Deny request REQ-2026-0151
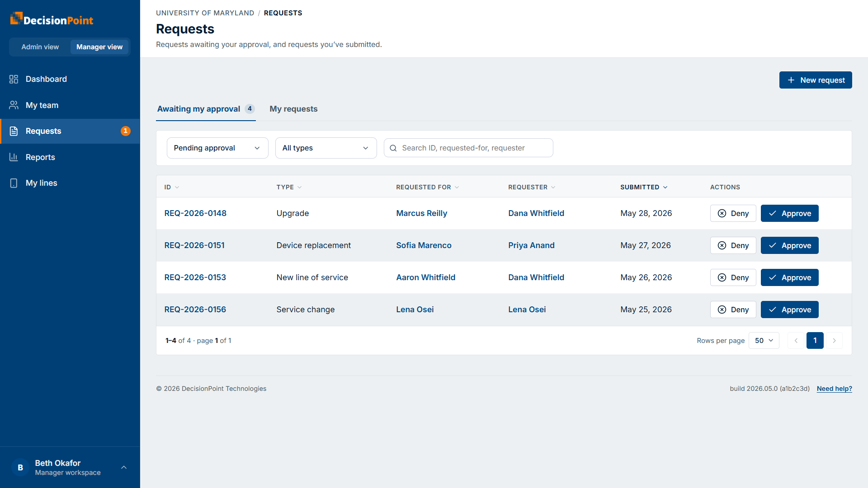 [x=733, y=245]
